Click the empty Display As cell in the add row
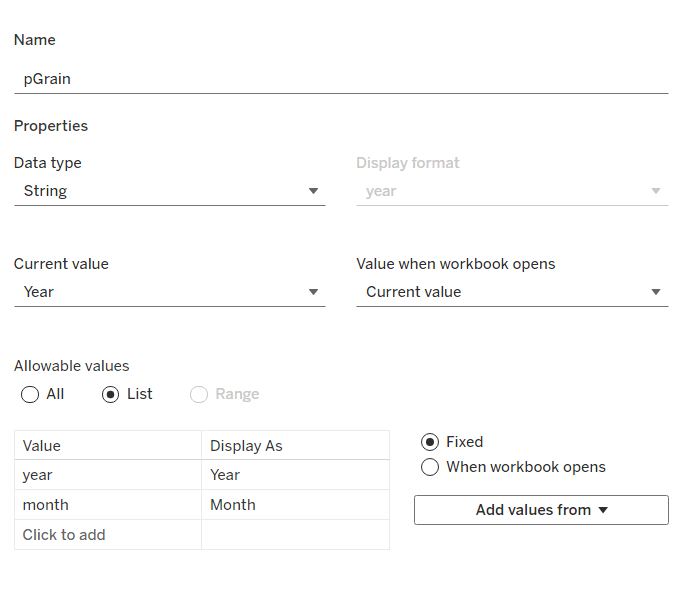Image resolution: width=680 pixels, height=602 pixels. 295,535
